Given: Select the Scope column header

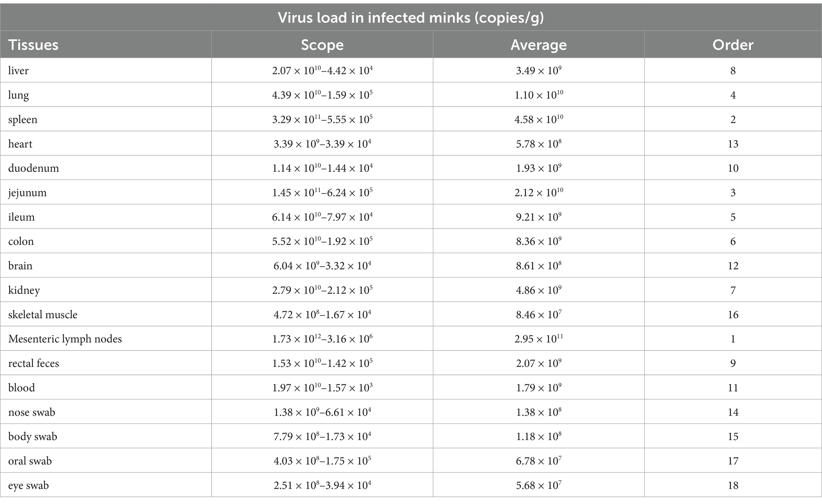Looking at the screenshot, I should coord(322,45).
